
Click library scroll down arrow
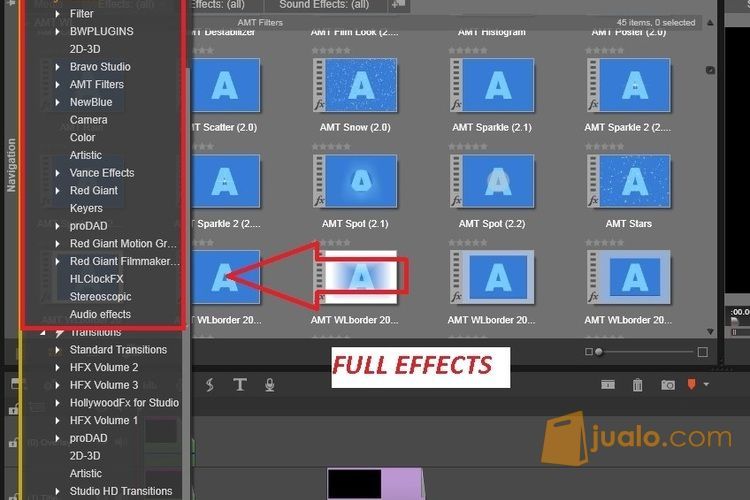coord(710,332)
